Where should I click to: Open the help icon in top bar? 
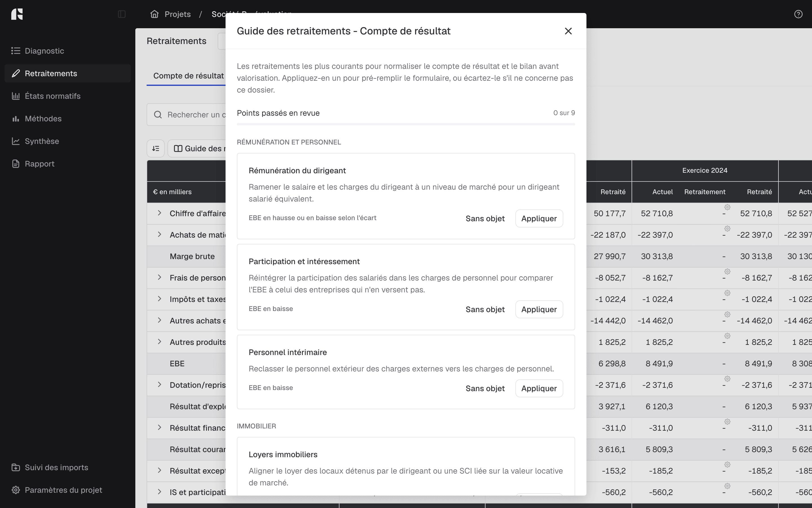point(798,14)
